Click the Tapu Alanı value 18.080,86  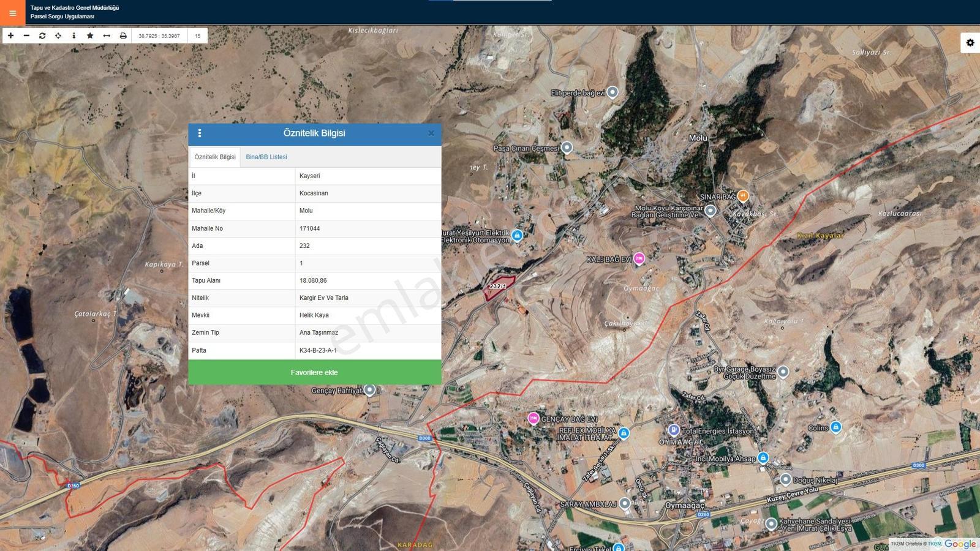coord(368,280)
